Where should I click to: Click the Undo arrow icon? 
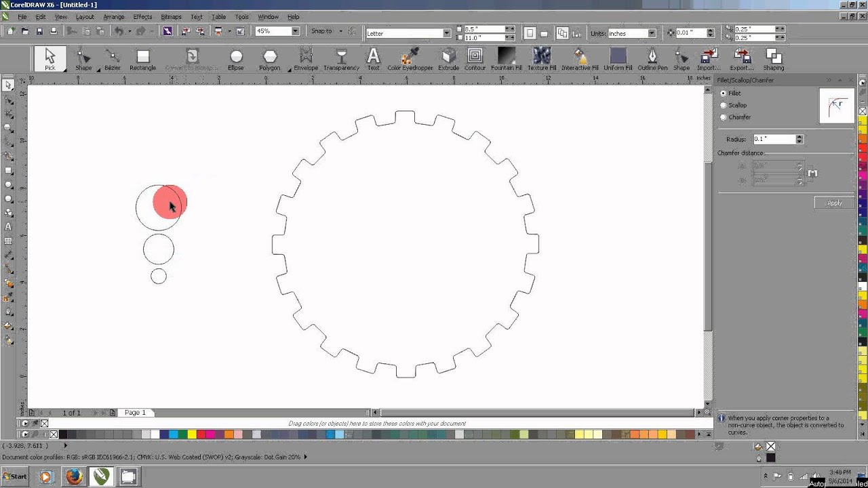119,31
